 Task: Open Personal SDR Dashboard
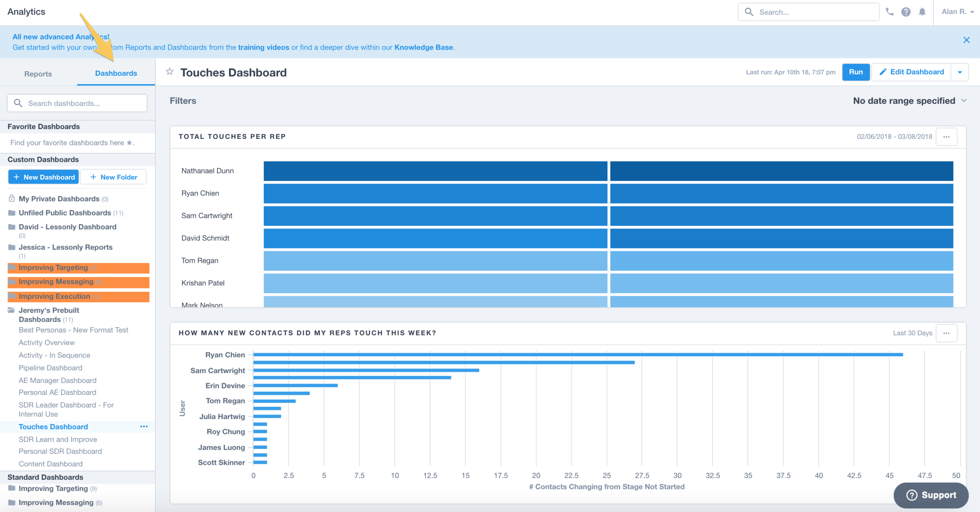click(60, 451)
